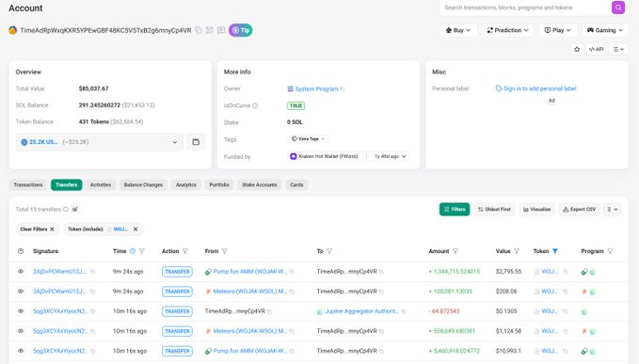Image resolution: width=639 pixels, height=364 pixels.
Task: Click the purple search button
Action: point(617,8)
